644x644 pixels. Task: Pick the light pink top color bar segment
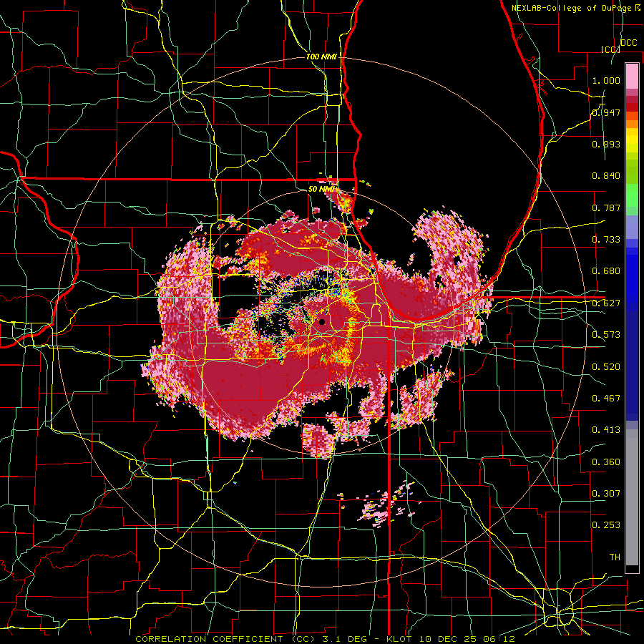pos(632,76)
